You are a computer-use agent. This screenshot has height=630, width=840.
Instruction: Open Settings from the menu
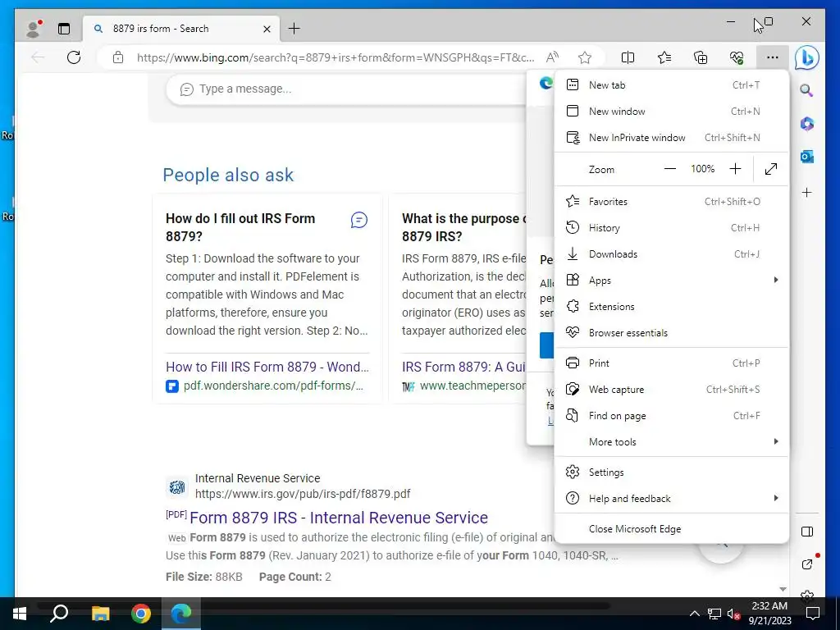coord(671,472)
